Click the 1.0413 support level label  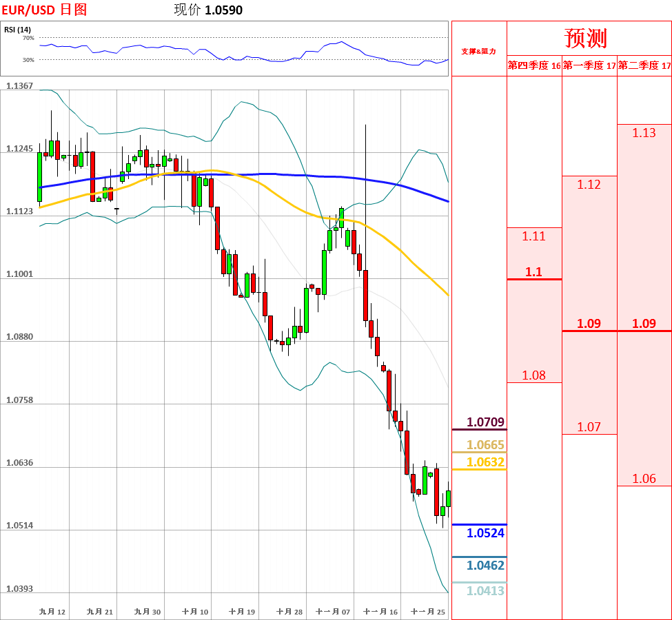click(x=485, y=591)
